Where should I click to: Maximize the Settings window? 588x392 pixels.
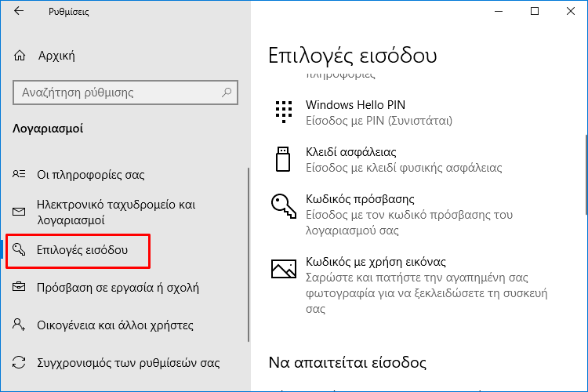pos(535,11)
